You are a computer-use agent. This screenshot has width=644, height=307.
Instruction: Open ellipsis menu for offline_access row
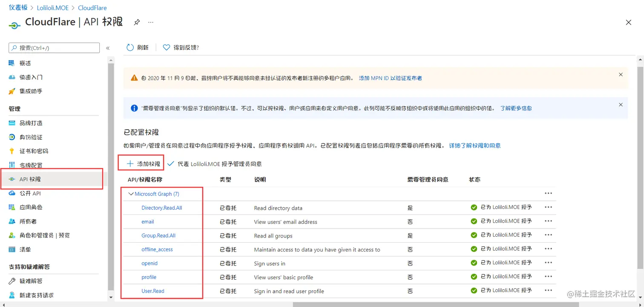[x=549, y=249]
